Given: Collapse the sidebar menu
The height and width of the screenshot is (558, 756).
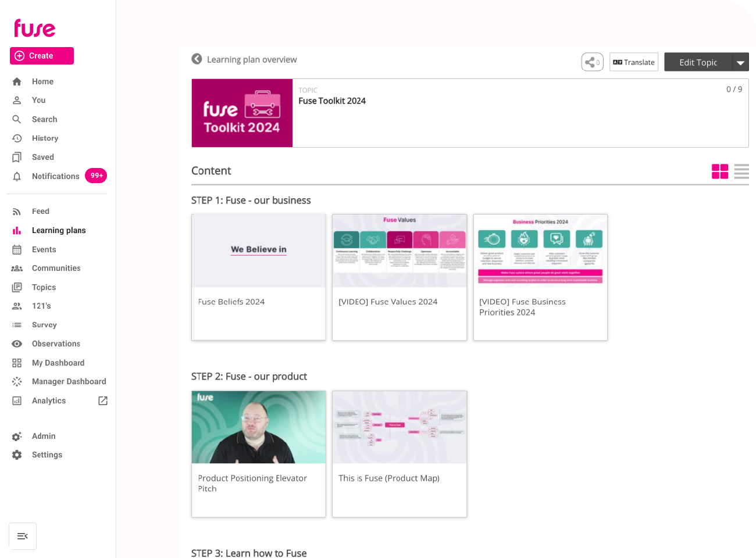Looking at the screenshot, I should 23,536.
